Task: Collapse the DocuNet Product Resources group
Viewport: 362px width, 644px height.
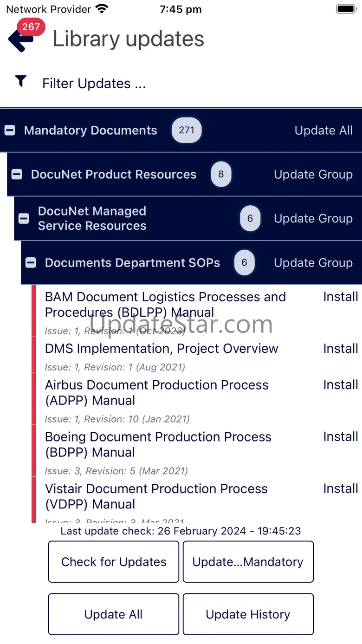Action: [x=17, y=175]
